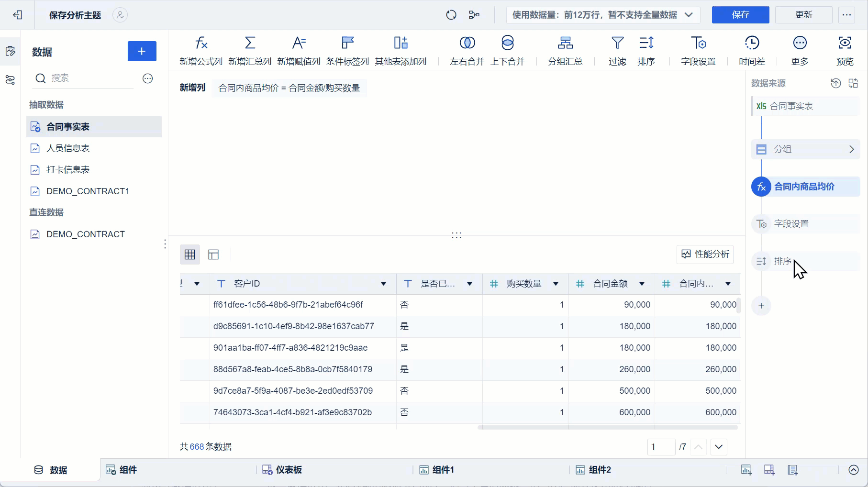Choose 左右合并 join tool
The width and height of the screenshot is (868, 487).
467,51
